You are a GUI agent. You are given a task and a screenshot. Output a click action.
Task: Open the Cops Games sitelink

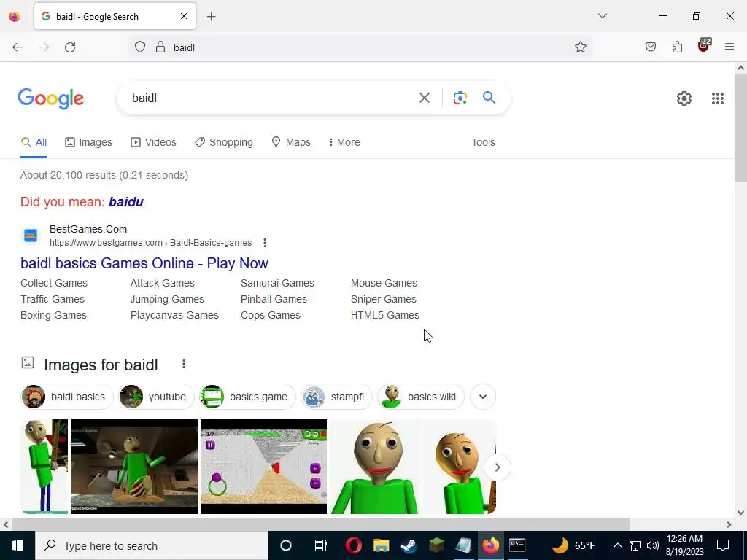[x=270, y=315]
